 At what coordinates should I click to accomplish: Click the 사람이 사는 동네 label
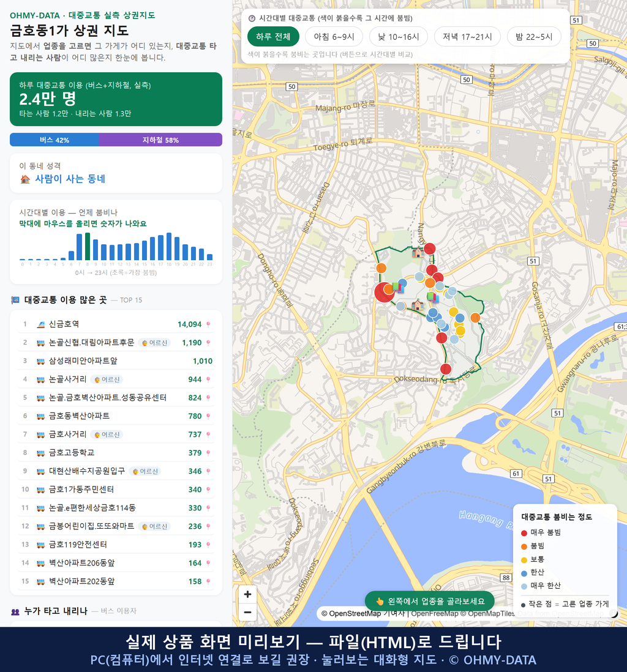point(70,179)
